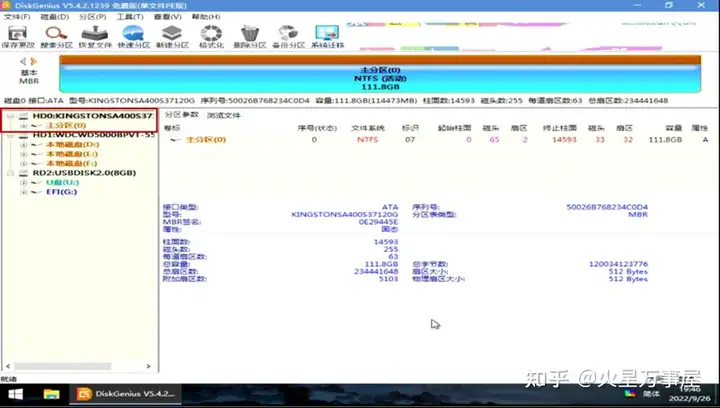Open the 备份分区 (Backup partition) tool
The width and height of the screenshot is (720, 408).
click(288, 34)
